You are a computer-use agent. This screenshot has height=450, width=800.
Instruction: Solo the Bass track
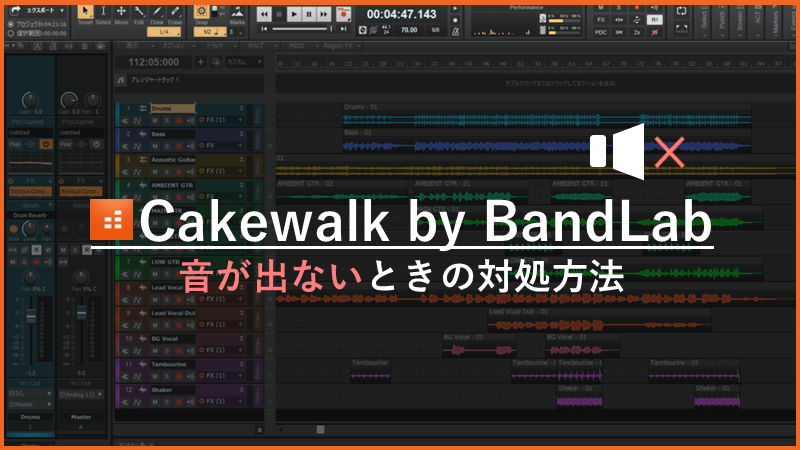coord(167,146)
